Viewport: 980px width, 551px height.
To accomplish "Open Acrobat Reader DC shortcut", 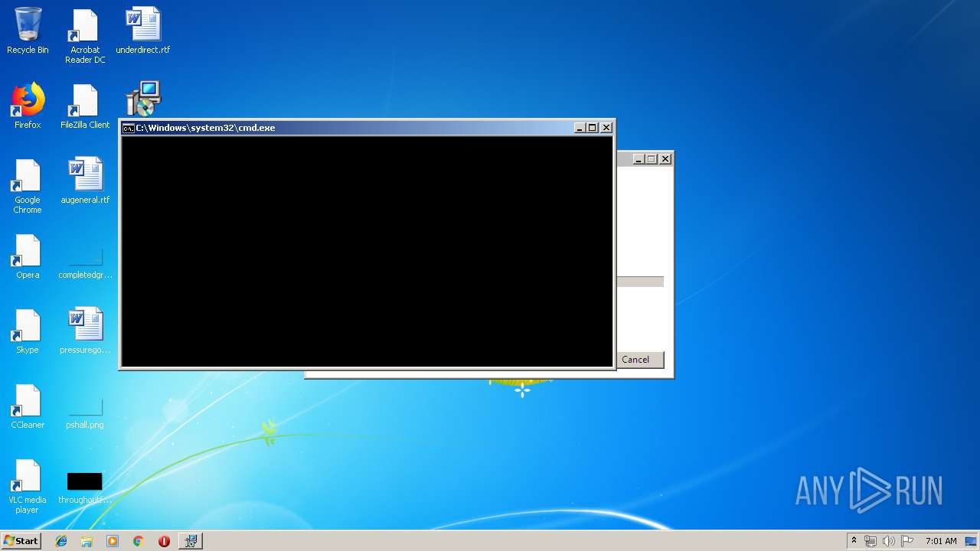I will pyautogui.click(x=85, y=36).
